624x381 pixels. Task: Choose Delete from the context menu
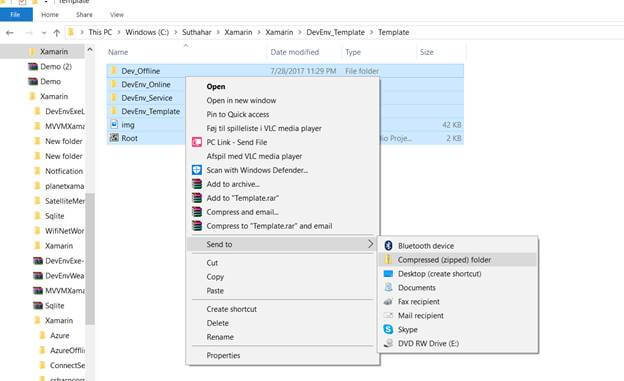(283, 323)
